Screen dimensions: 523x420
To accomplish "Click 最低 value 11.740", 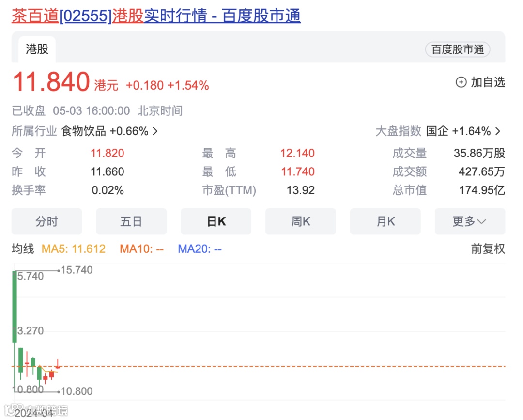I will (297, 171).
